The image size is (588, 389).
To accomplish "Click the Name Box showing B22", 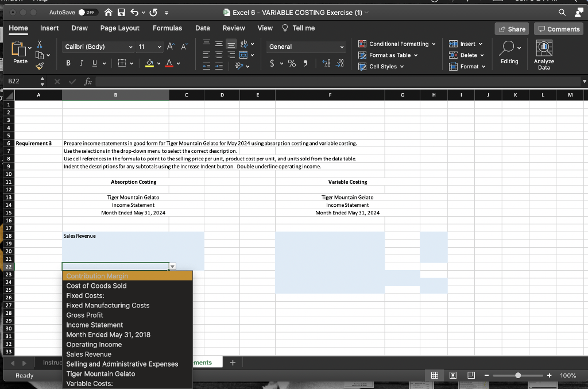I will 22,82.
